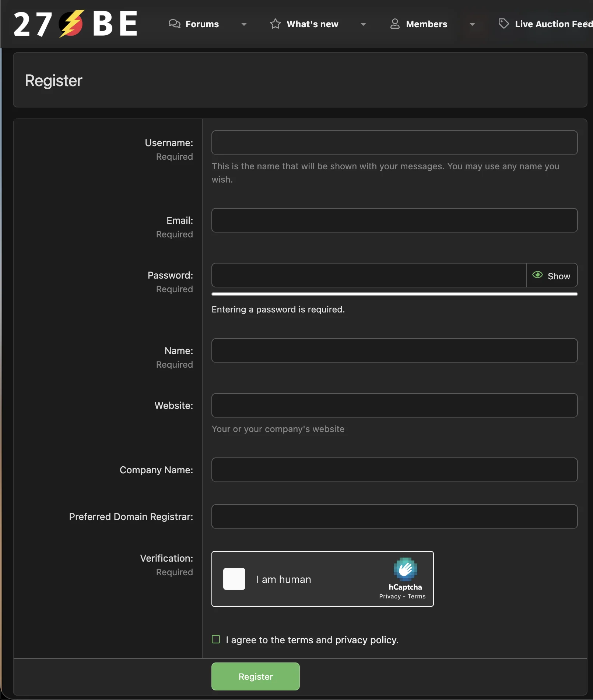
Task: Expand the What's new dropdown arrow
Action: 363,24
